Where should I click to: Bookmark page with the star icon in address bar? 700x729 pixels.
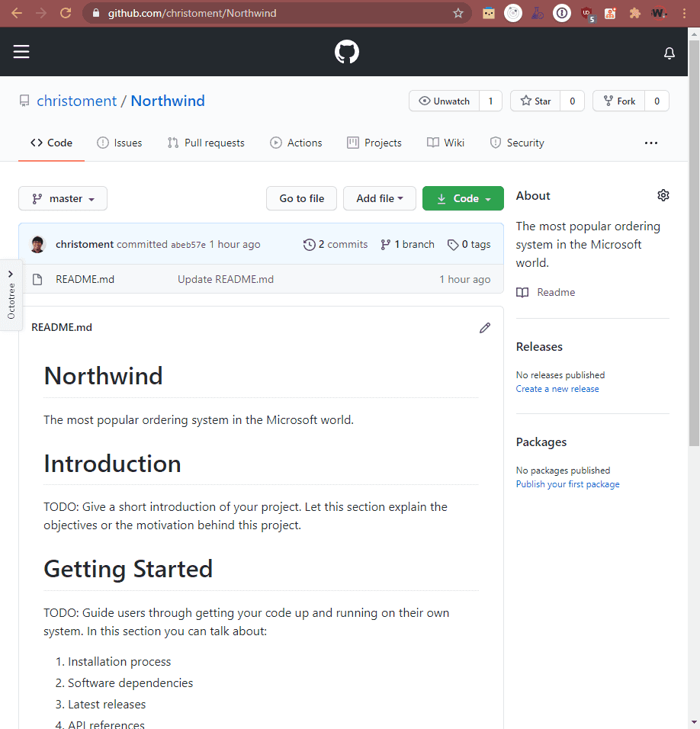(458, 13)
